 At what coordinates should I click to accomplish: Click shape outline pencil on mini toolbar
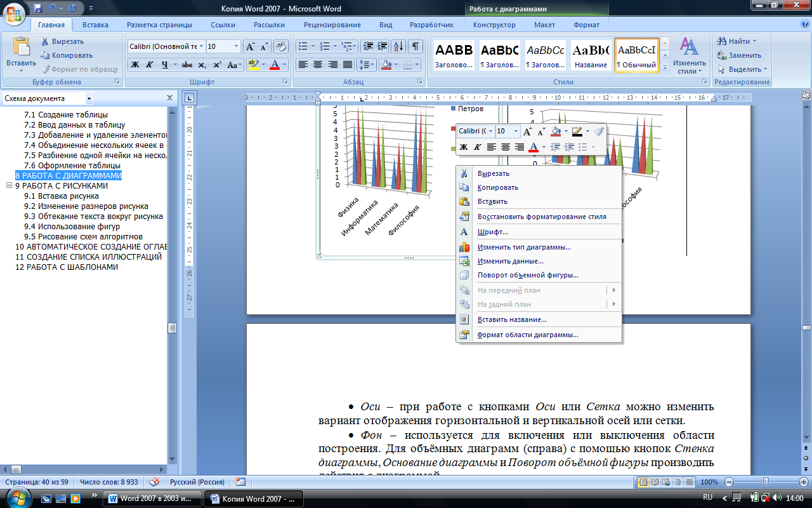577,131
